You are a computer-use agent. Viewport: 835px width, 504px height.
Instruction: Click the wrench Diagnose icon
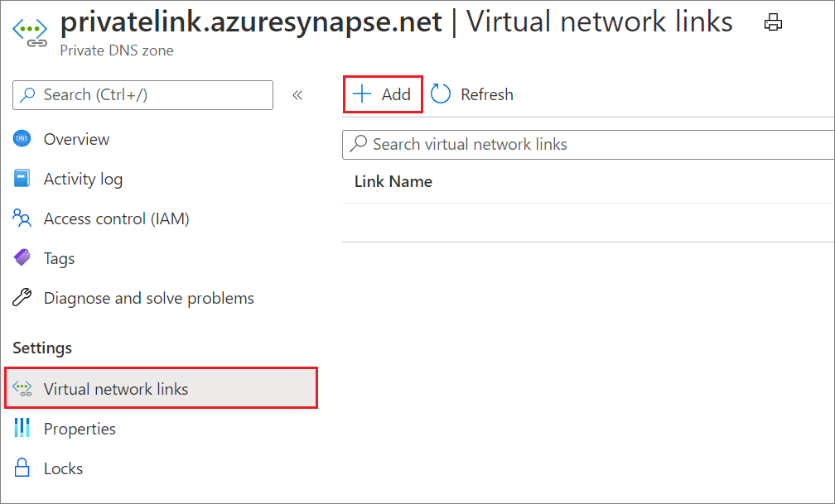22,297
